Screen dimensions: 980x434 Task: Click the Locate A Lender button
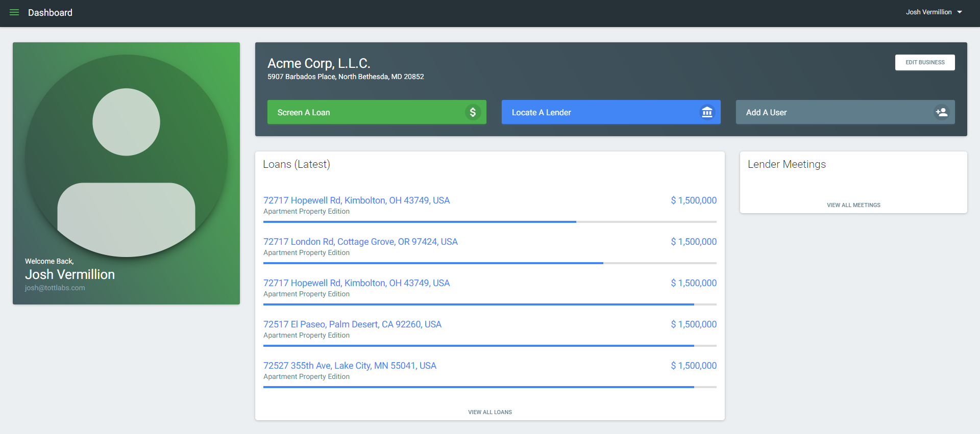(x=611, y=112)
